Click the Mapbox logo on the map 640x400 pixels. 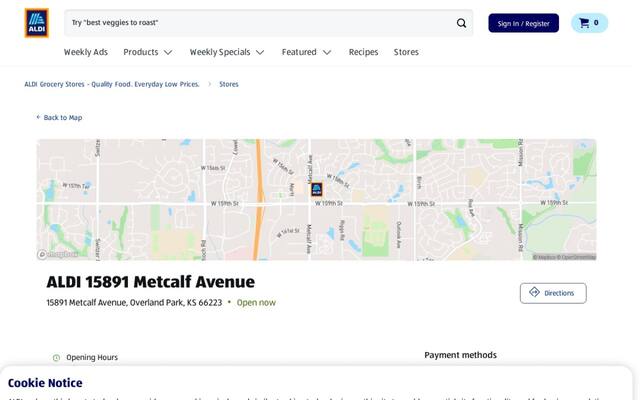[x=58, y=254]
